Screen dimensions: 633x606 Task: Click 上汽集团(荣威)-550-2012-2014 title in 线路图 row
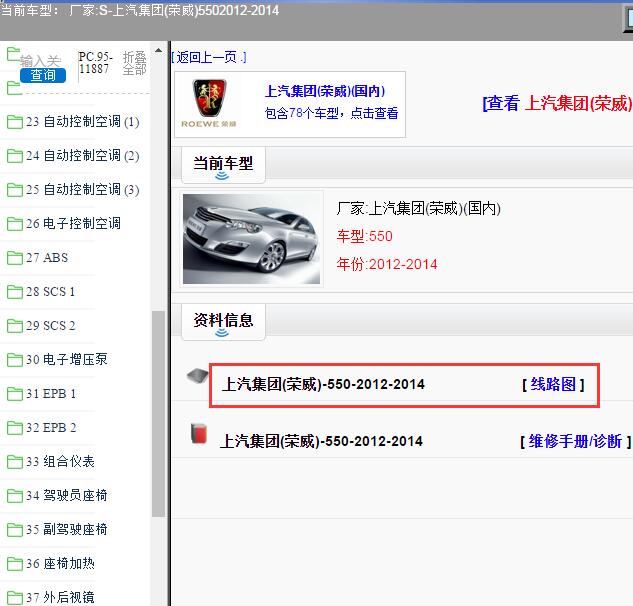coord(323,384)
